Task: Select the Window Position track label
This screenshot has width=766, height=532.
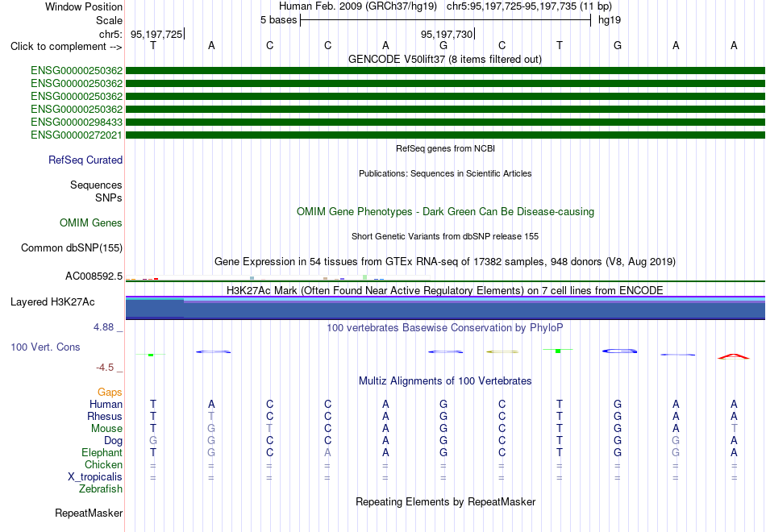Action: click(84, 6)
